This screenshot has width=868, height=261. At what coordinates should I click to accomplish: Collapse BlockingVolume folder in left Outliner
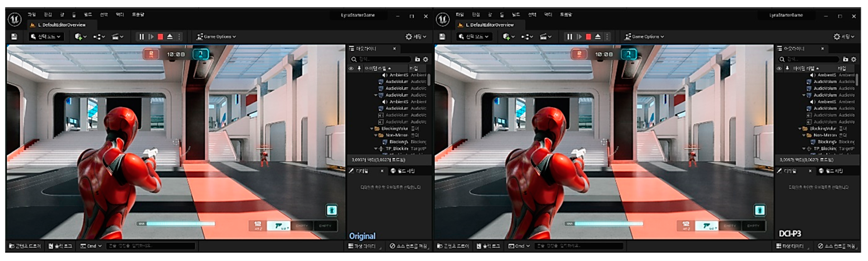click(x=372, y=128)
